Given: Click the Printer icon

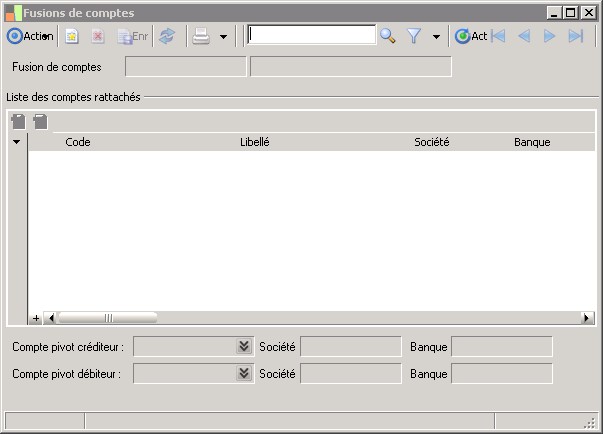Looking at the screenshot, I should click(x=201, y=37).
